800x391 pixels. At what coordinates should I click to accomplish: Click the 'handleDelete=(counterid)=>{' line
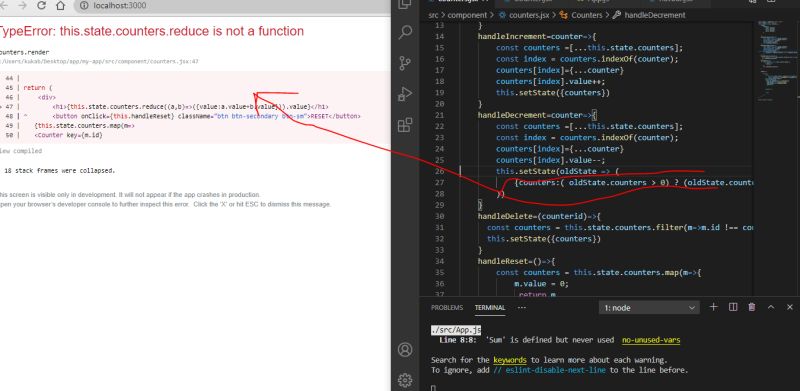pyautogui.click(x=539, y=216)
